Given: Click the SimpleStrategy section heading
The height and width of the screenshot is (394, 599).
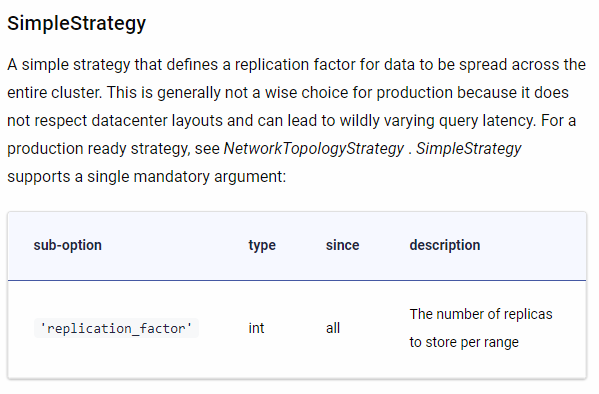Looking at the screenshot, I should coord(76,24).
